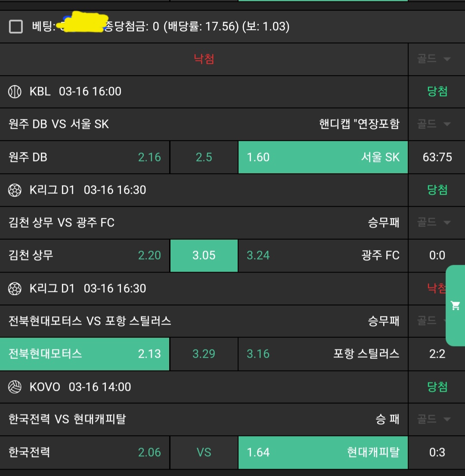Click the 원주 DB 2.16 odds cell

point(85,157)
